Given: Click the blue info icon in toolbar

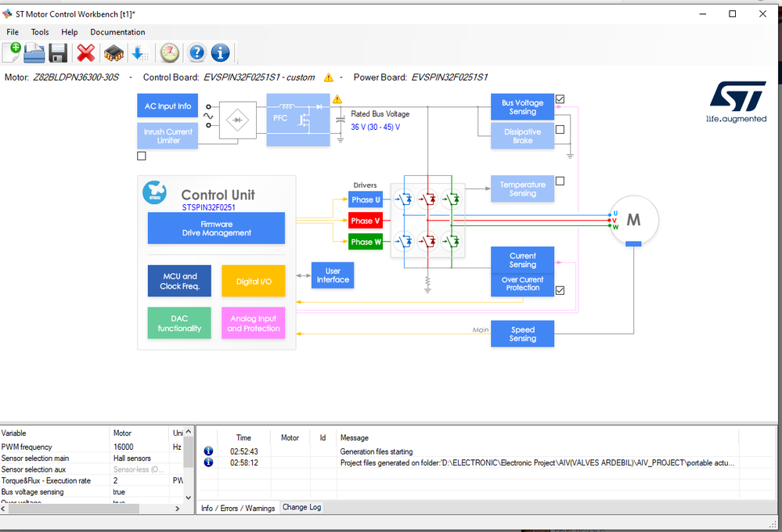Looking at the screenshot, I should click(x=221, y=52).
